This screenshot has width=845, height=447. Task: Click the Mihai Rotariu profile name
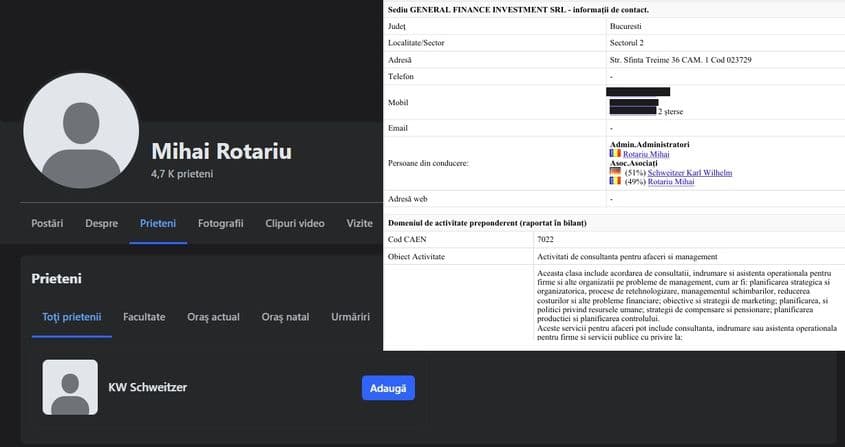[x=221, y=151]
